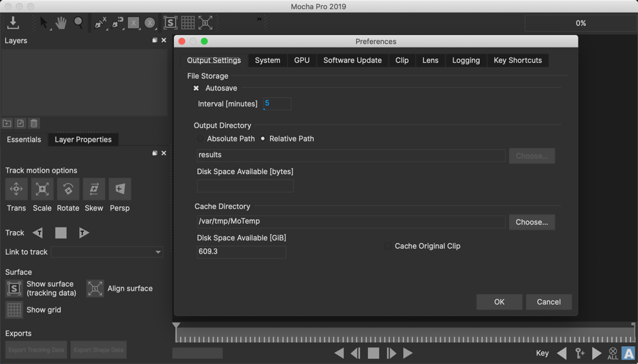Toggle Trans translation tracking option

point(17,189)
